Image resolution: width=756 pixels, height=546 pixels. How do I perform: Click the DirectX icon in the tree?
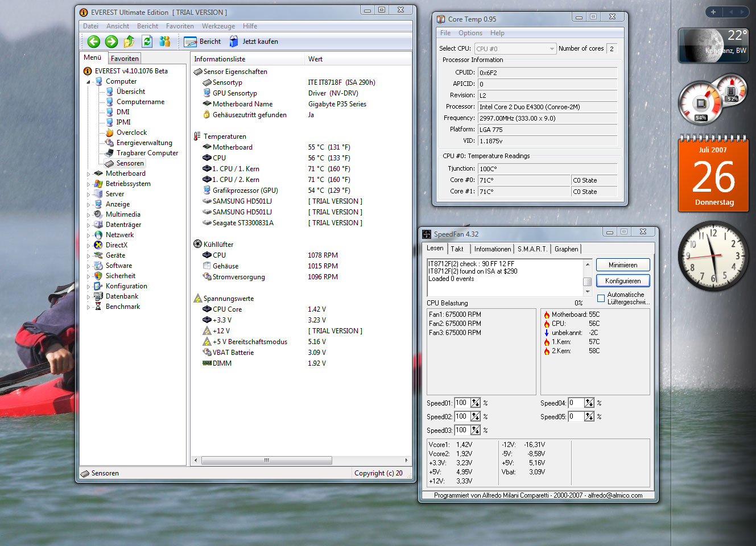point(98,245)
